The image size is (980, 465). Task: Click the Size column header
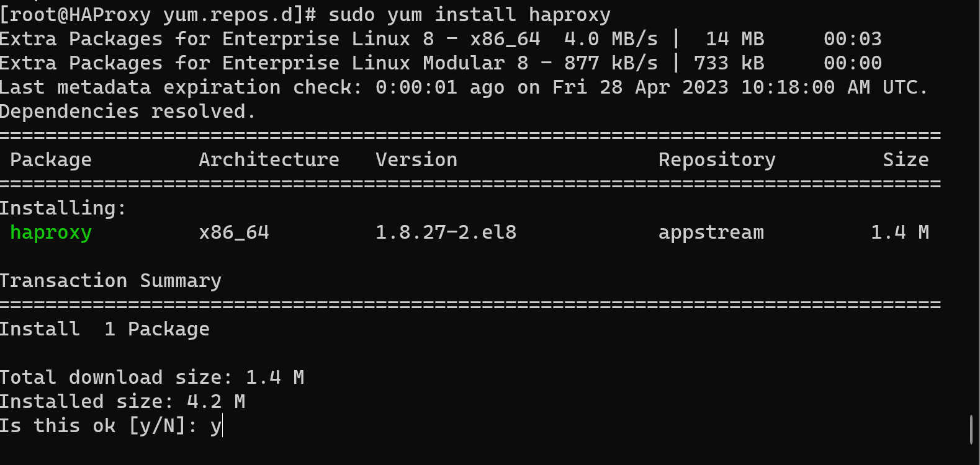point(906,160)
